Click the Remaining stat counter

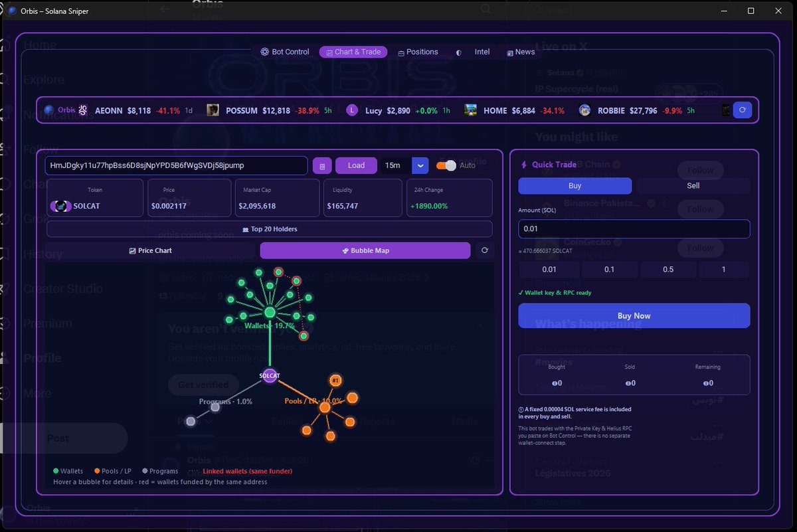707,375
